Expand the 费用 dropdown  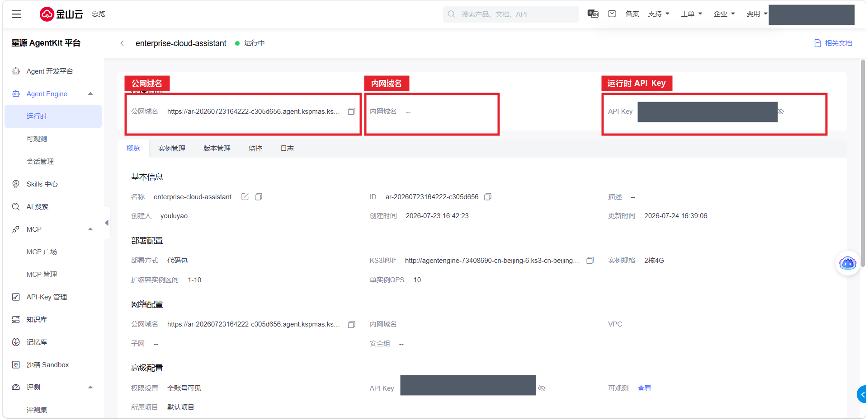[x=757, y=14]
